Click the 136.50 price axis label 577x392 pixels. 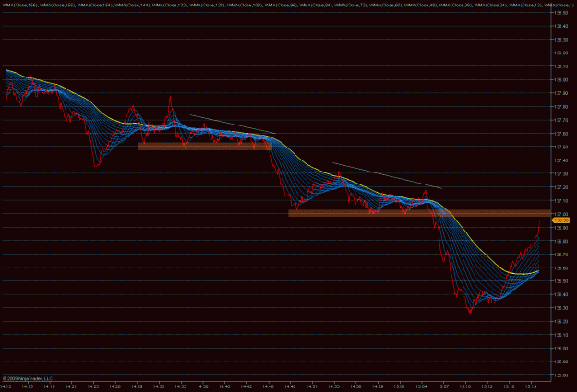tap(560, 281)
